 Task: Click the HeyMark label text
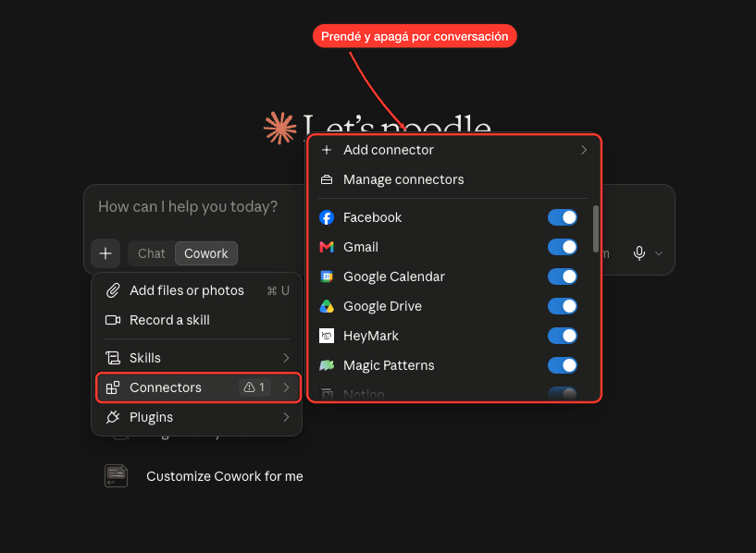371,336
